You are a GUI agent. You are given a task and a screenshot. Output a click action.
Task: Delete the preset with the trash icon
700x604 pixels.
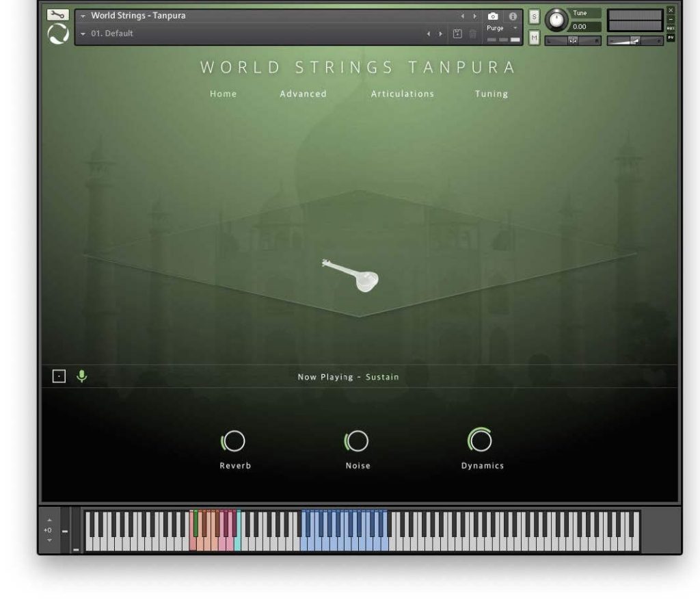point(472,34)
